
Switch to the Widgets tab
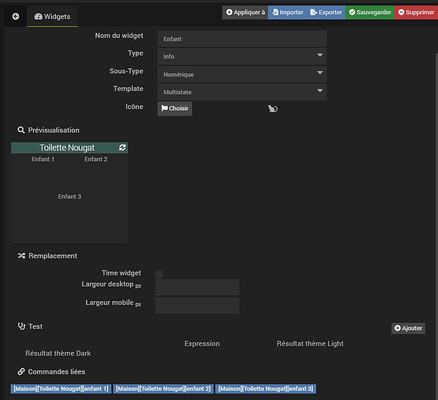[x=52, y=16]
